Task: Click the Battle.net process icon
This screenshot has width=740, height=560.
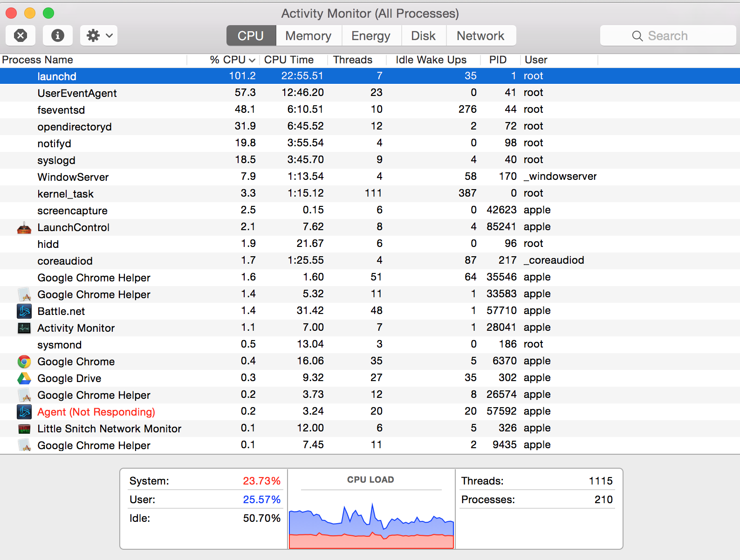Action: click(x=24, y=311)
